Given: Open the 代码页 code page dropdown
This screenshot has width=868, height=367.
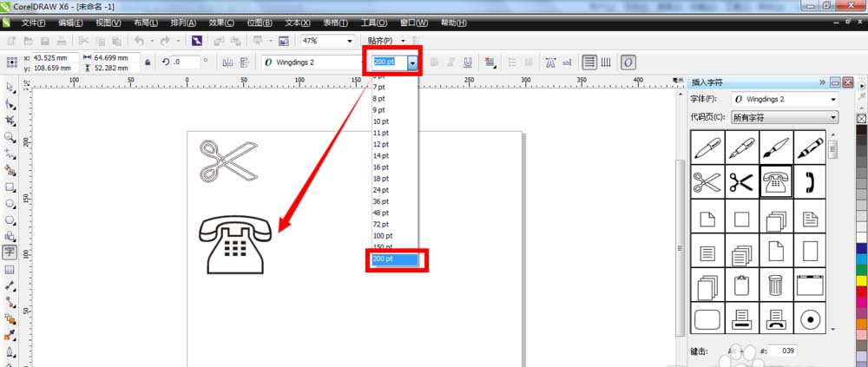Looking at the screenshot, I should (833, 117).
